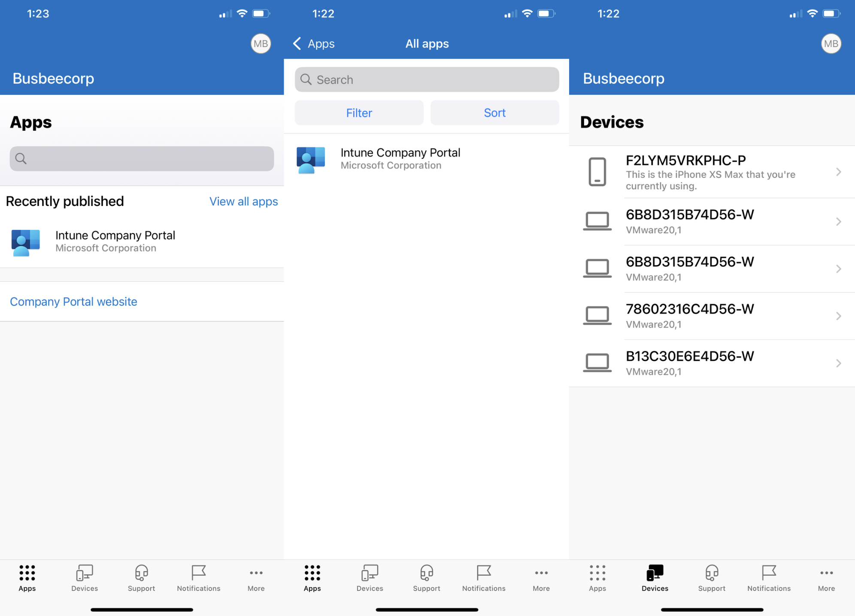Viewport: 855px width, 616px height.
Task: Tap the Search field in All apps
Action: pos(427,80)
